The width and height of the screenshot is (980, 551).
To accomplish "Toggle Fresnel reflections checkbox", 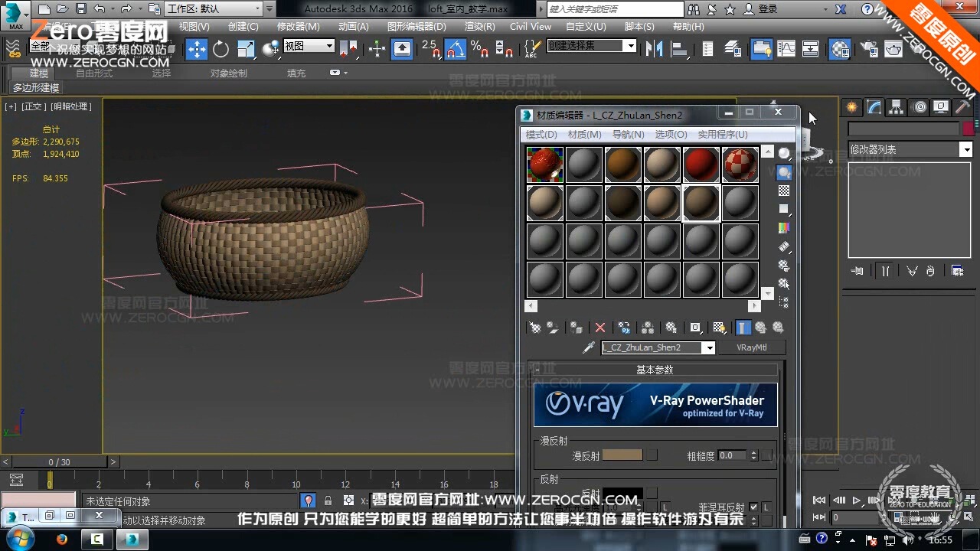I will pos(753,507).
